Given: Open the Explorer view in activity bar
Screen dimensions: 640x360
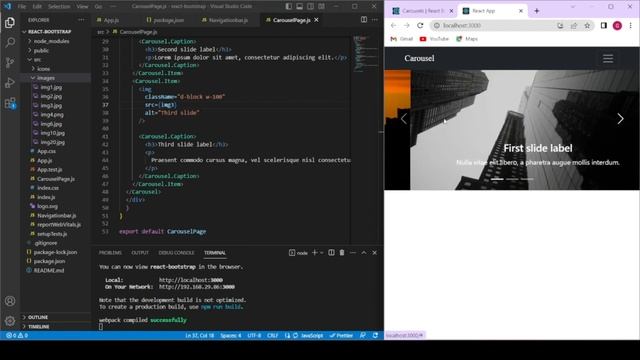Looking at the screenshot, I should coord(10,22).
